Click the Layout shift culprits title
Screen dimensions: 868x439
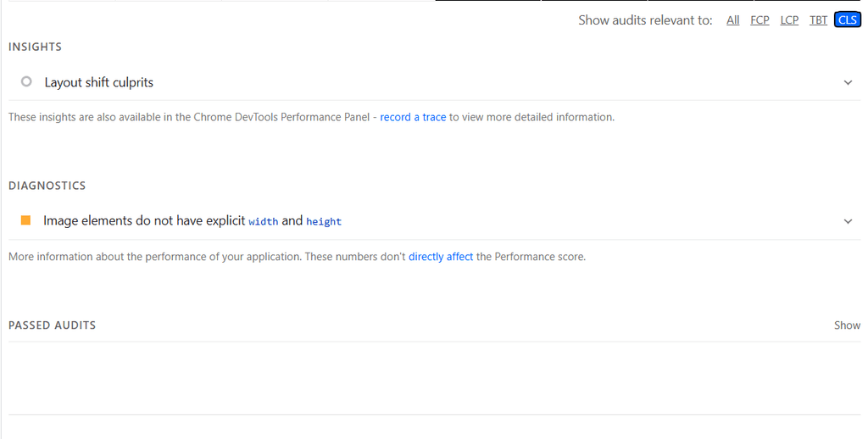99,82
